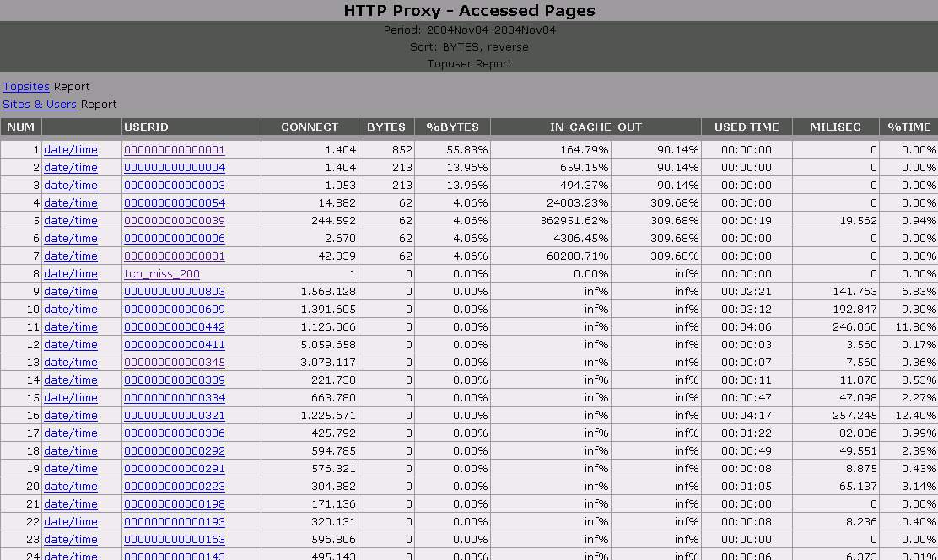Click the Topuser Report heading

[x=469, y=64]
